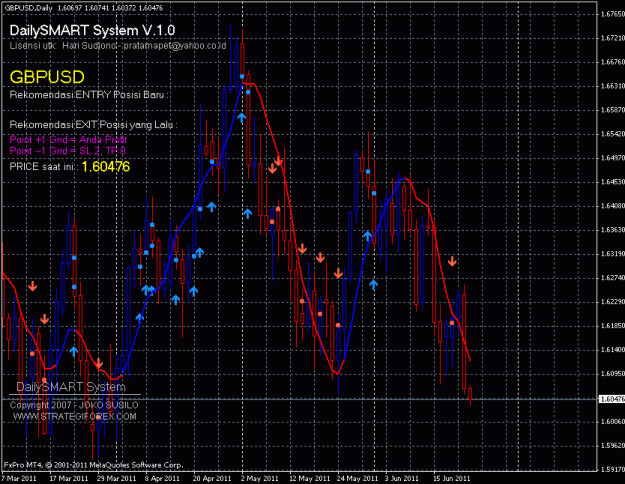The width and height of the screenshot is (625, 484).
Task: Select the blue dot on the highest candle
Action: [242, 76]
